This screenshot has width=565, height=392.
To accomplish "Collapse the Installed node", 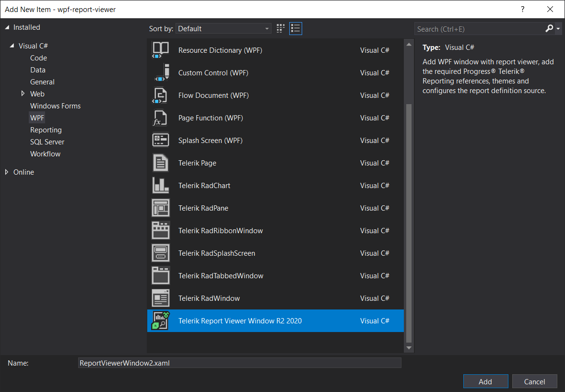I will point(7,27).
